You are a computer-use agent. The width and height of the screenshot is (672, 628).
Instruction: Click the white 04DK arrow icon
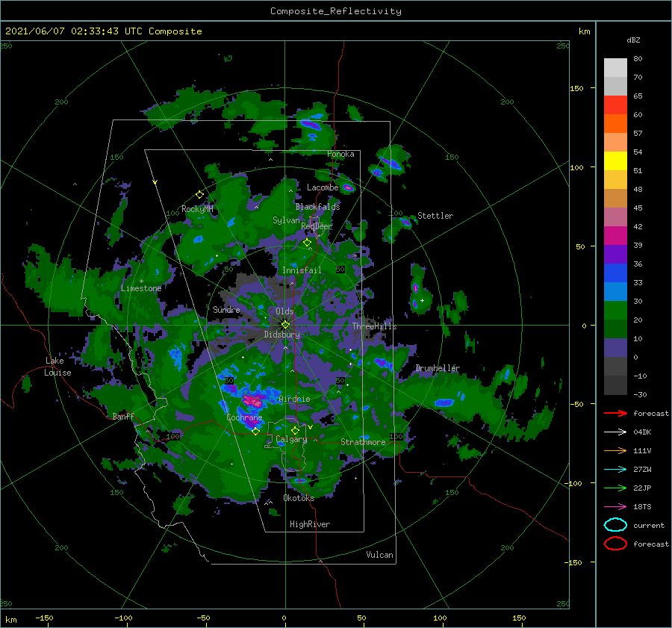[615, 432]
